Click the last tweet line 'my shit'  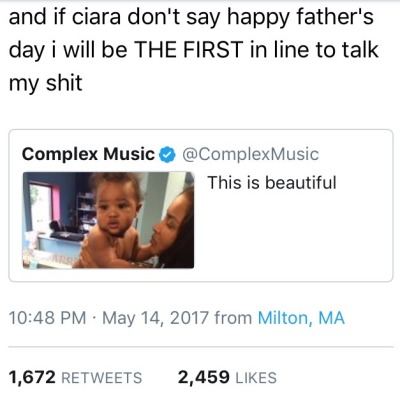[x=45, y=82]
